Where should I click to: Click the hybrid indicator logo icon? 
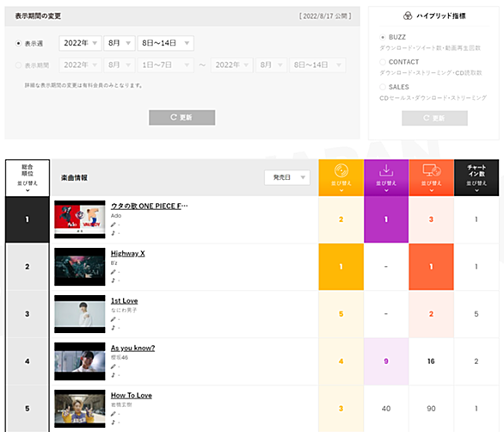pyautogui.click(x=408, y=15)
